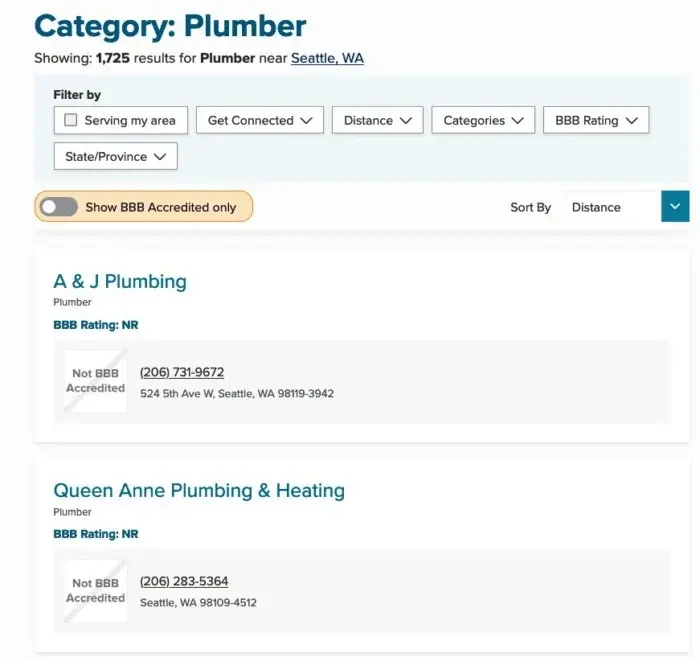Click the Not BBB Accredited badge for A & J Plumbing

point(96,381)
